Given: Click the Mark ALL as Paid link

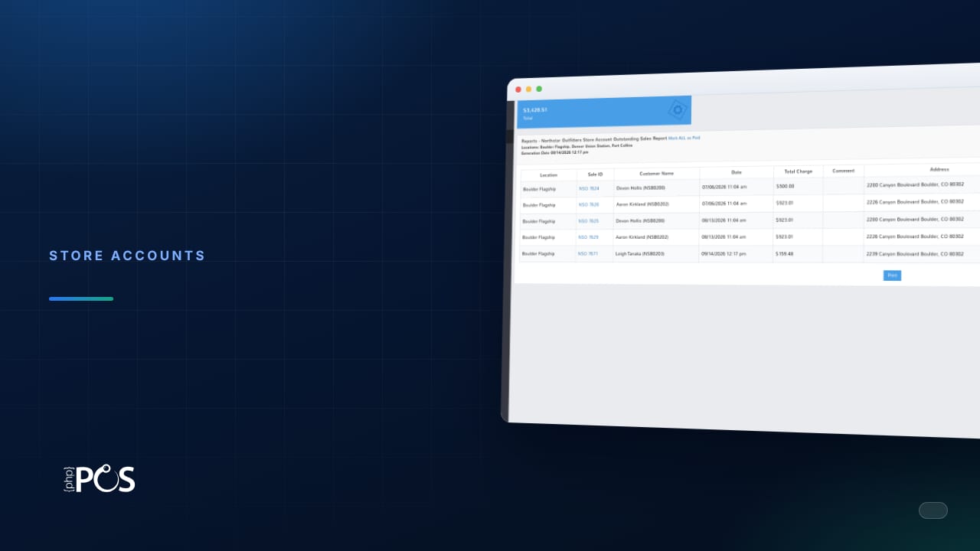Looking at the screenshot, I should pyautogui.click(x=684, y=138).
